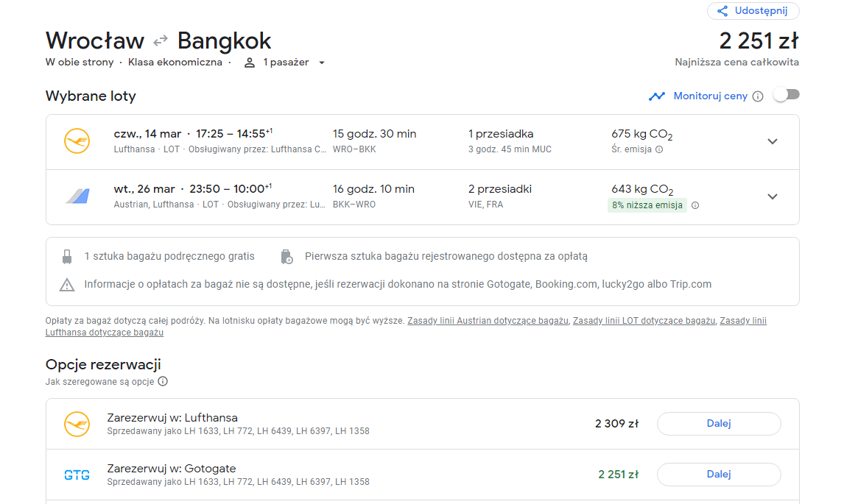Click the 16 godz. 10 min duration

point(373,189)
